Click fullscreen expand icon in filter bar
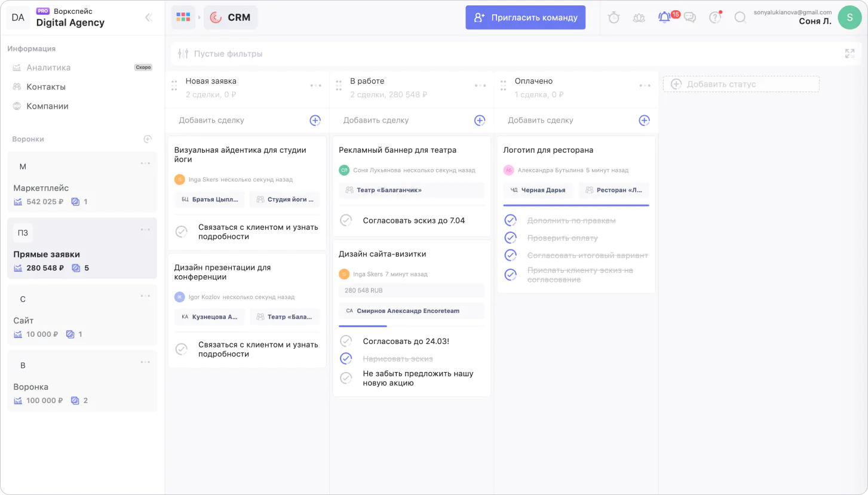This screenshot has width=868, height=495. [849, 54]
